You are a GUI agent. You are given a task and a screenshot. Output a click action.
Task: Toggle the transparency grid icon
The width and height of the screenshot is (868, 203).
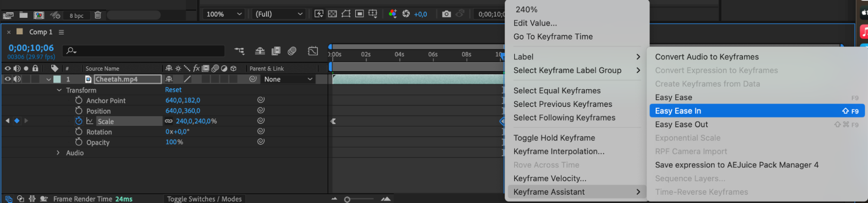click(x=332, y=14)
